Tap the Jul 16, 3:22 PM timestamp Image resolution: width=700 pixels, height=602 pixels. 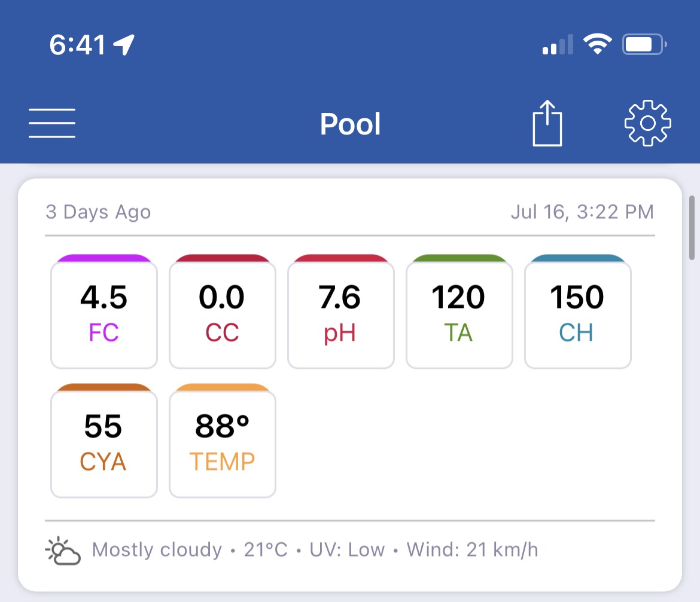[x=582, y=212]
